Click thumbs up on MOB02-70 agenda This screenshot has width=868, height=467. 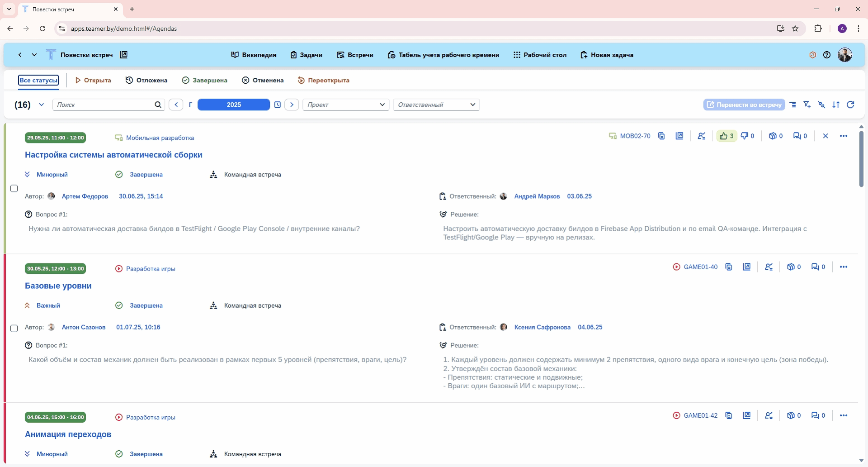(x=726, y=136)
